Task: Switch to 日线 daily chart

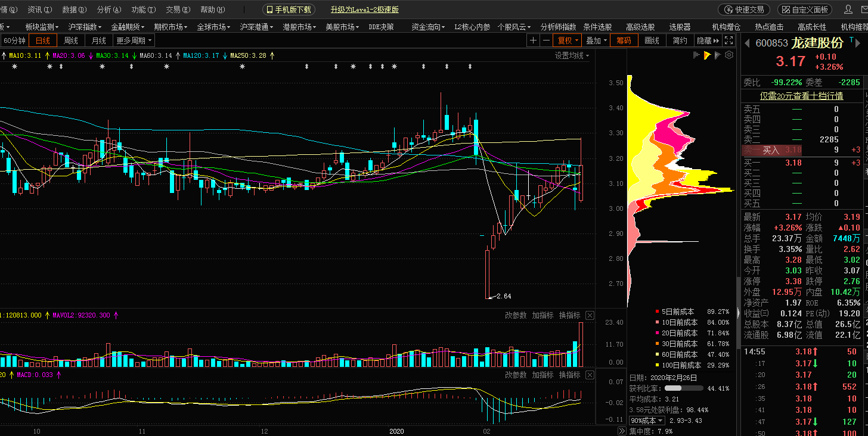Action: pos(43,41)
